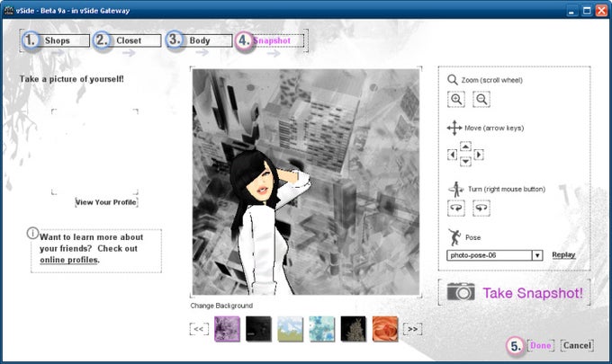Image resolution: width=612 pixels, height=364 pixels.
Task: Turn avatar using the left rotate icon
Action: point(456,208)
